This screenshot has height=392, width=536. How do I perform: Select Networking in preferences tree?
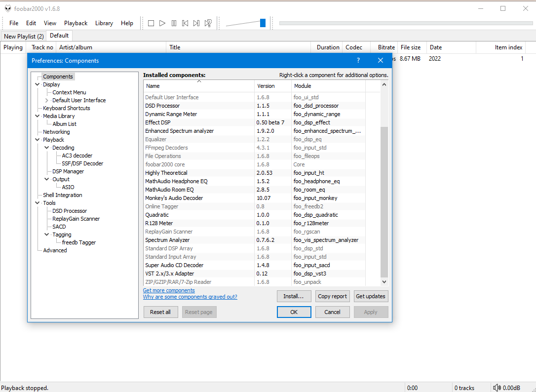coord(56,132)
